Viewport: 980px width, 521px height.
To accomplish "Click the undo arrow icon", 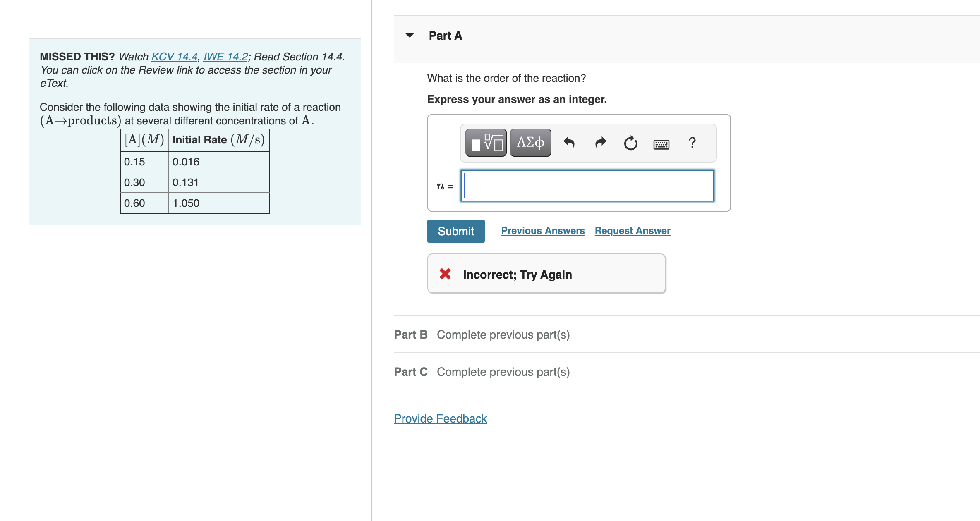I will (x=569, y=143).
